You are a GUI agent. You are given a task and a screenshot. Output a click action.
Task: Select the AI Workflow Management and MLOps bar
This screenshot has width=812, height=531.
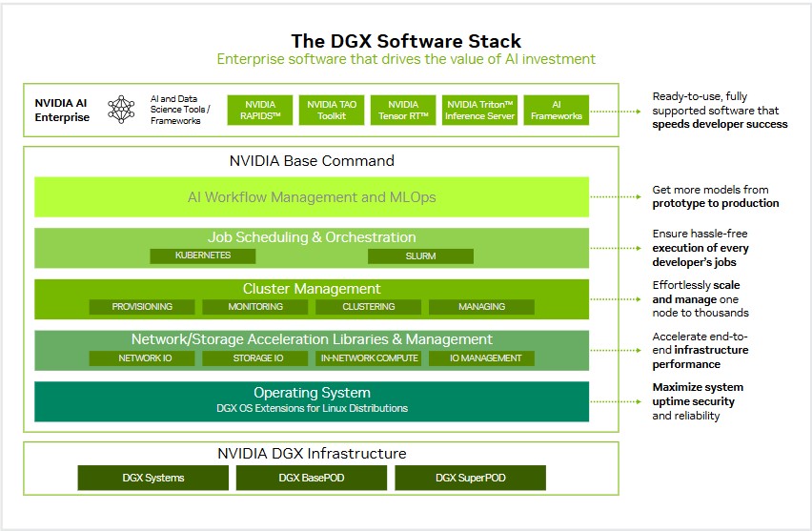click(312, 196)
